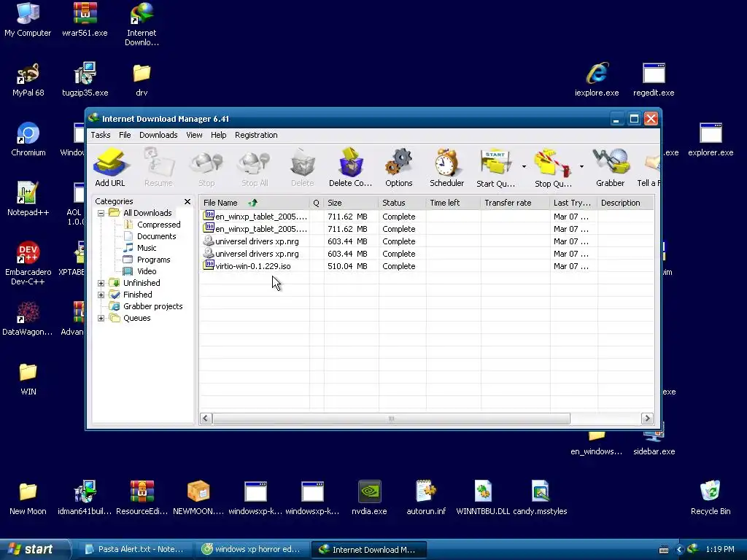Sort by File Name column header
Image resolution: width=747 pixels, height=560 pixels.
point(254,203)
